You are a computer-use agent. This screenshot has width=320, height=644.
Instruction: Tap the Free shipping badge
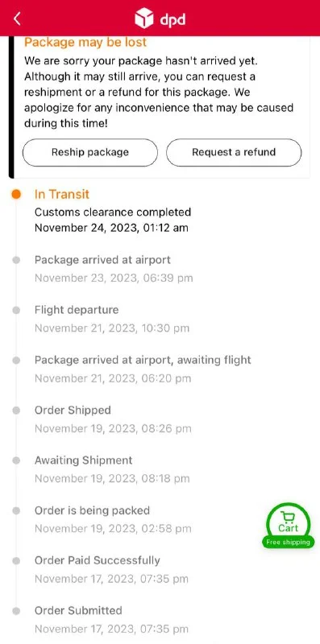pyautogui.click(x=288, y=542)
